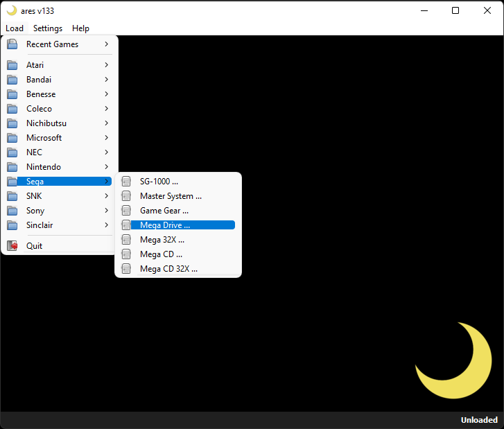Close the ares window
This screenshot has height=429, width=504.
pos(487,10)
